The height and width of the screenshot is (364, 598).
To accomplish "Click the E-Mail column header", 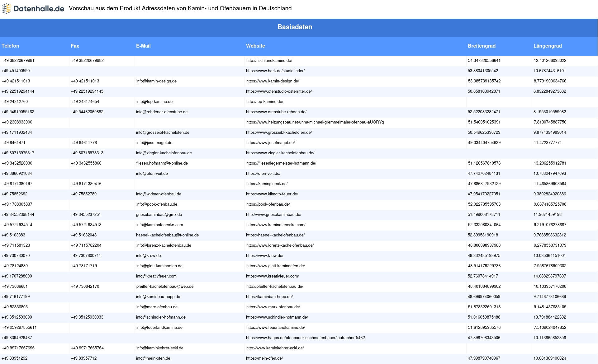I will (143, 46).
